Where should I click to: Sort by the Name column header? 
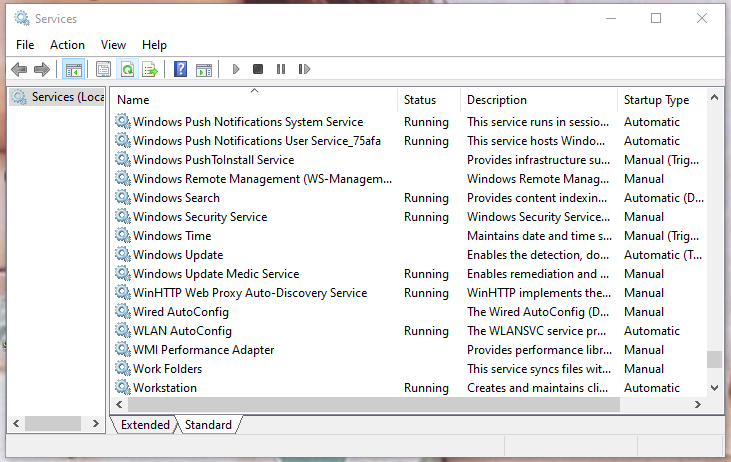pos(255,100)
